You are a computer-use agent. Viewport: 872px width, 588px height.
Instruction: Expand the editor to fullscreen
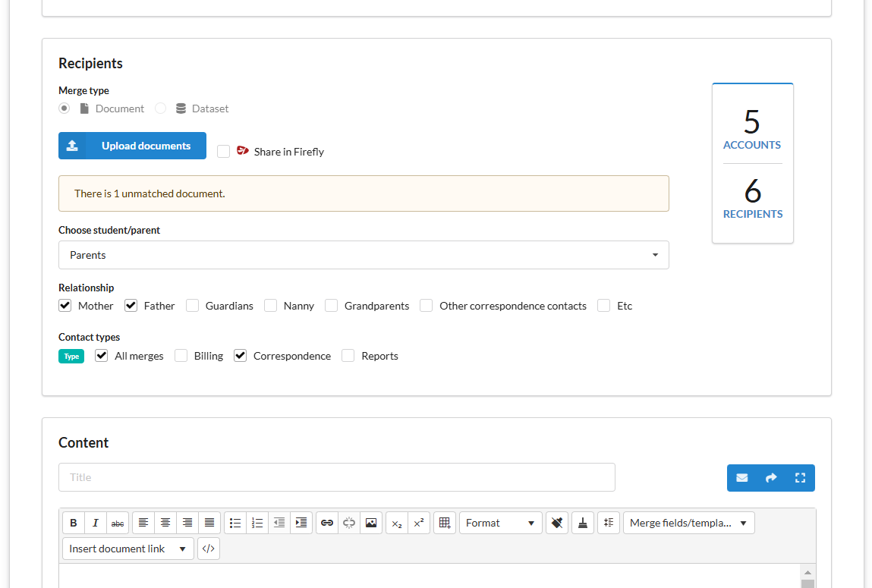(x=800, y=478)
